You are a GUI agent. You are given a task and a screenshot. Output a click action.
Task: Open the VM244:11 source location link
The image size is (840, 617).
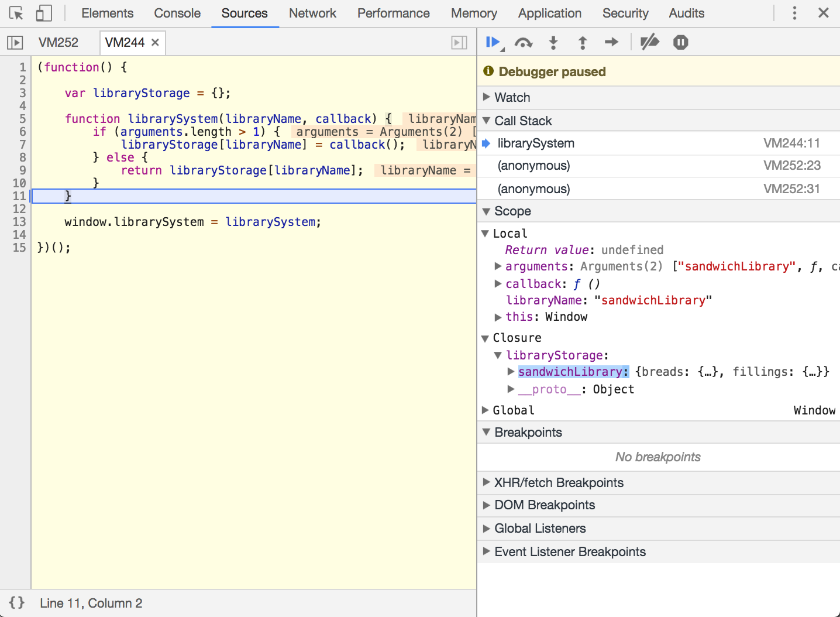pos(791,143)
